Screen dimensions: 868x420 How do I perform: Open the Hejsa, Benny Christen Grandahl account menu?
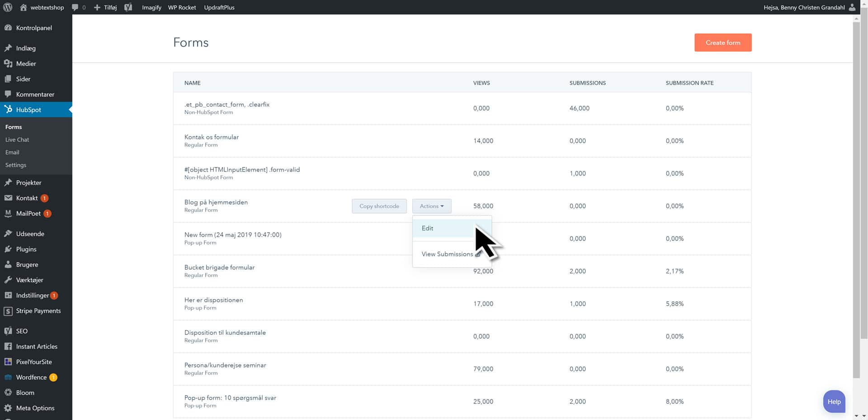pos(804,7)
